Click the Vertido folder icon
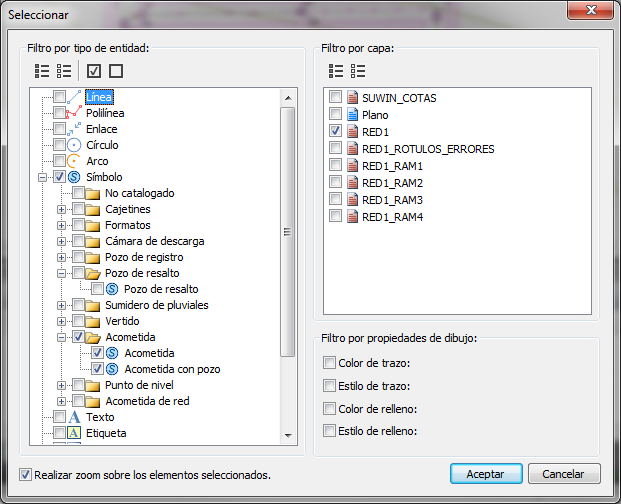 click(x=93, y=321)
